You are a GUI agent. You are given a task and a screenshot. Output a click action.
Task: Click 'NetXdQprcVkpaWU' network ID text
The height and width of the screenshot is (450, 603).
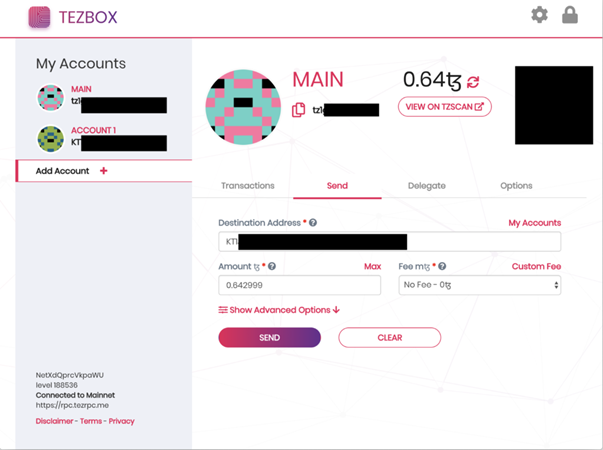pyautogui.click(x=70, y=375)
